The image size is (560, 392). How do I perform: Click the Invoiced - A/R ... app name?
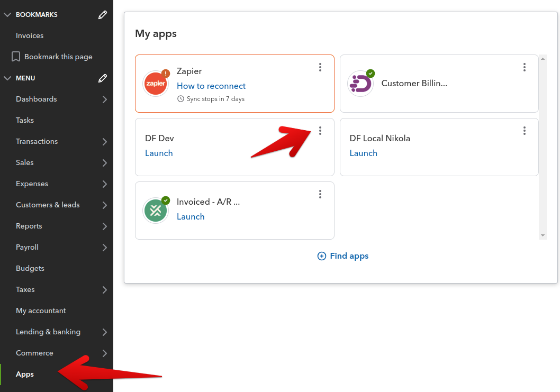208,202
